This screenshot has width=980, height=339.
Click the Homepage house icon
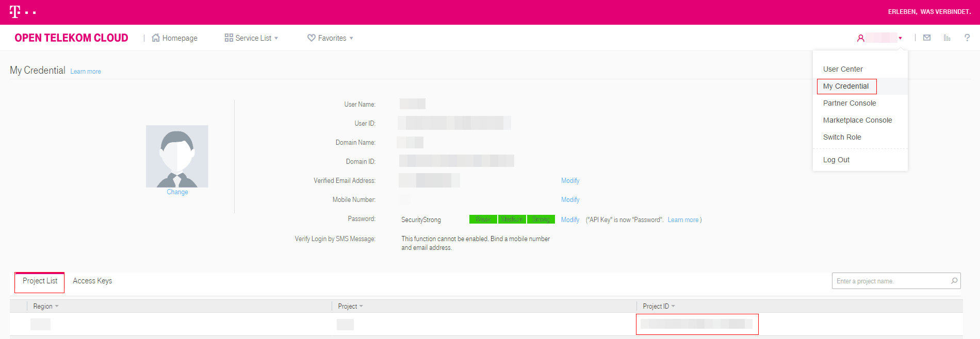click(155, 38)
